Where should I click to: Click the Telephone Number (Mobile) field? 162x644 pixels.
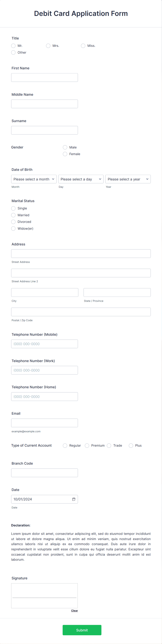pos(44,344)
